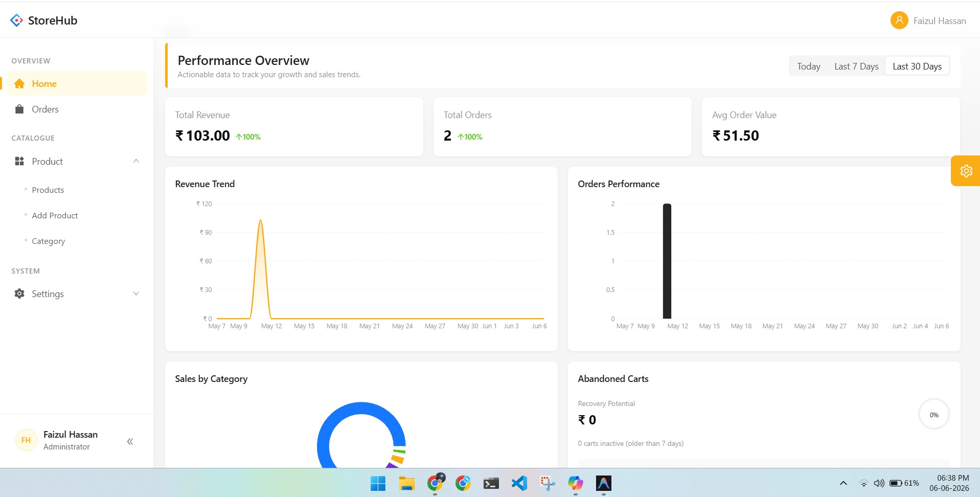The image size is (980, 497).
Task: Open the Category submenu item
Action: point(49,241)
